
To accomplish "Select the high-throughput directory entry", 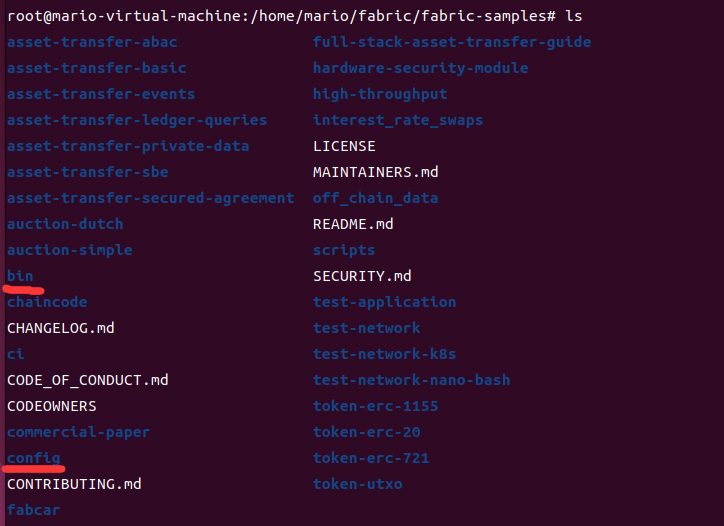I will (x=380, y=94).
